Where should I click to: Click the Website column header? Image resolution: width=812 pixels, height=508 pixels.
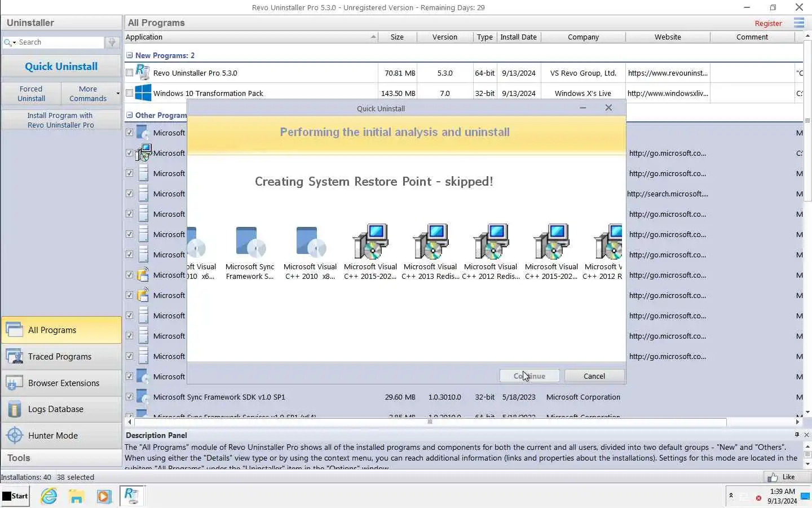tap(668, 37)
